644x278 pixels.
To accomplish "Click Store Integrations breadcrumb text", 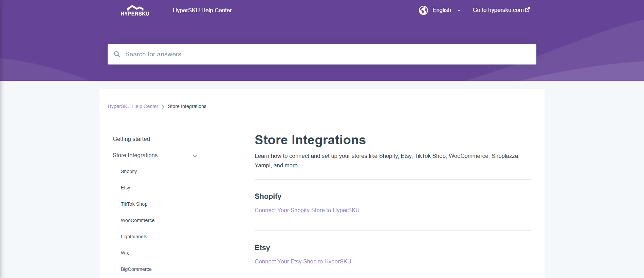I will (187, 106).
